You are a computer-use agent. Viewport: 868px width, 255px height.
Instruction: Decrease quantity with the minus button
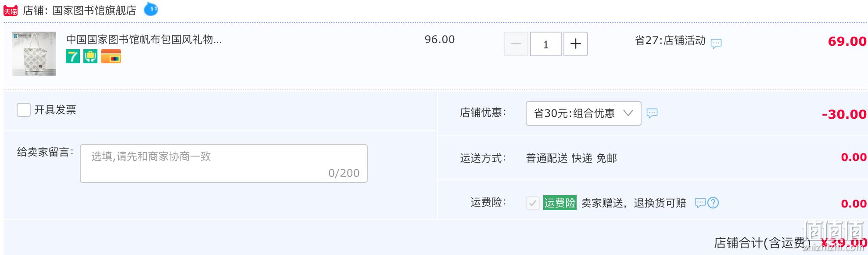(516, 44)
